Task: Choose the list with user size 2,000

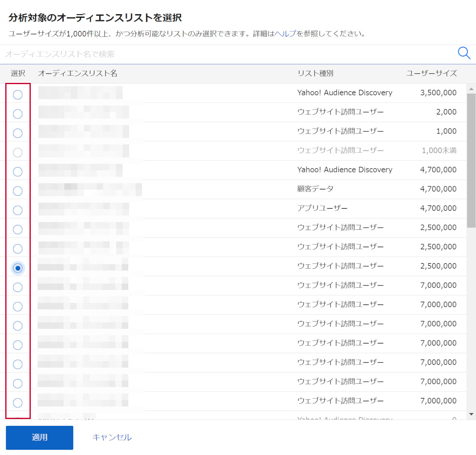Action: (18, 114)
